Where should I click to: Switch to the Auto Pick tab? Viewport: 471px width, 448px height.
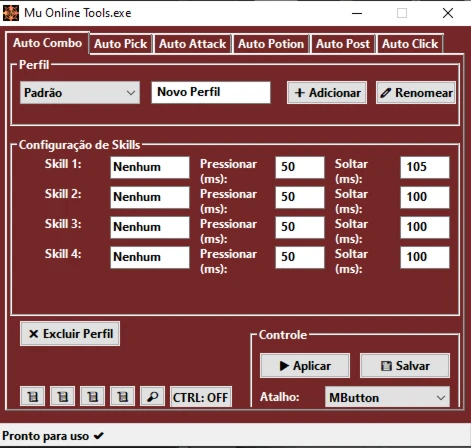click(121, 44)
